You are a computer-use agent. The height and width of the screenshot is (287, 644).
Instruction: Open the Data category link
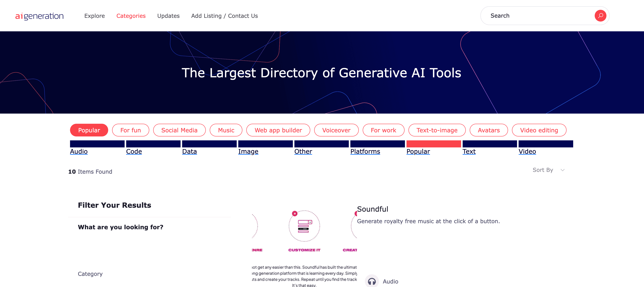190,151
